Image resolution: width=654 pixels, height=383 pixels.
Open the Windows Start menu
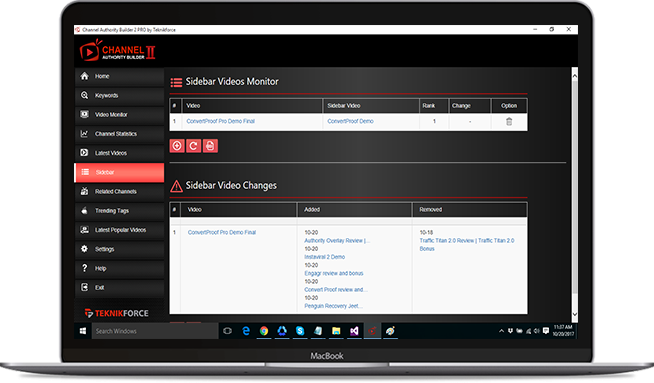pos(83,331)
